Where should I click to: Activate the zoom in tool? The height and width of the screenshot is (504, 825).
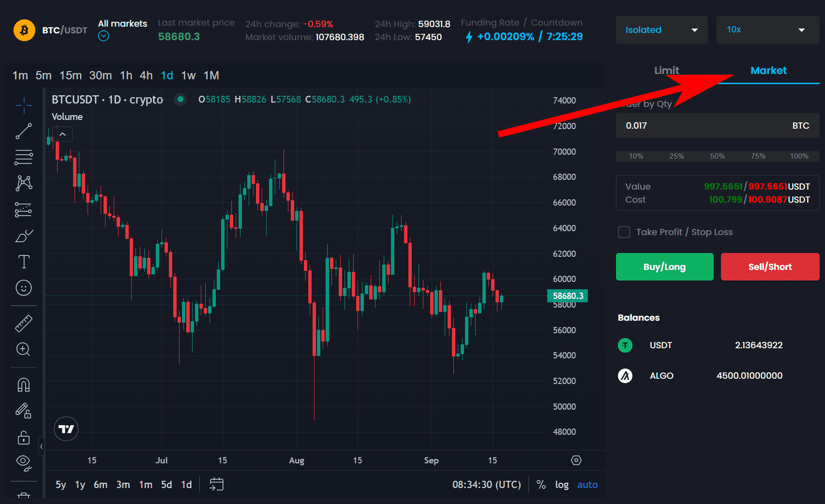24,349
